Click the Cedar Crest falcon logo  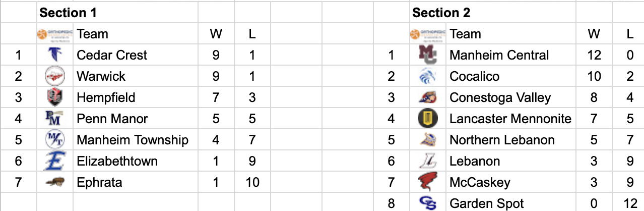[x=54, y=55]
